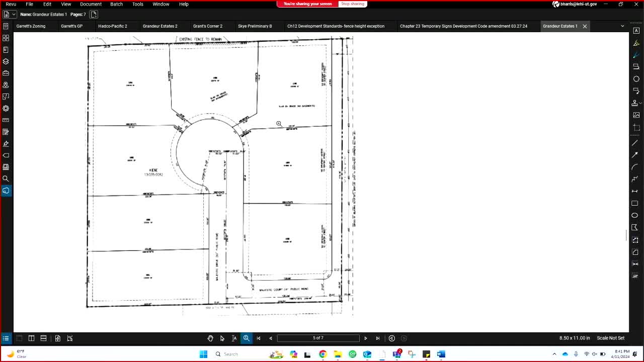This screenshot has height=362, width=644.
Task: Select the Arc markup tool
Action: click(635, 167)
